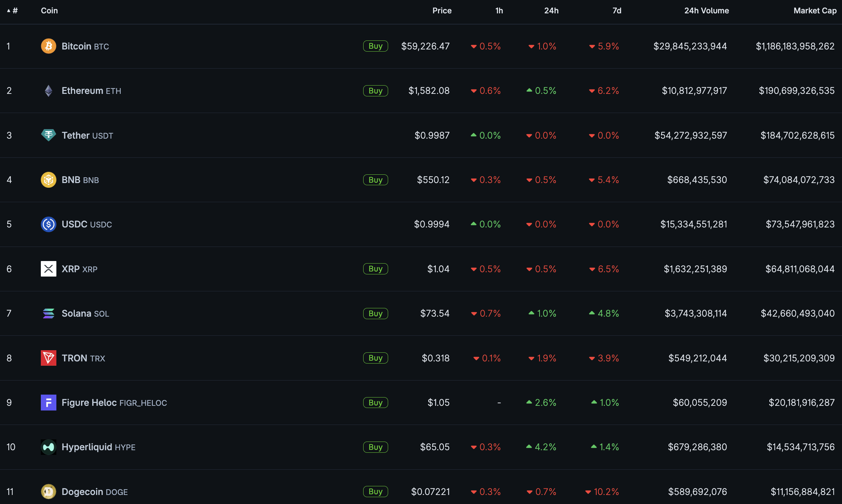842x504 pixels.
Task: Sort by Market Cap column header
Action: (815, 10)
